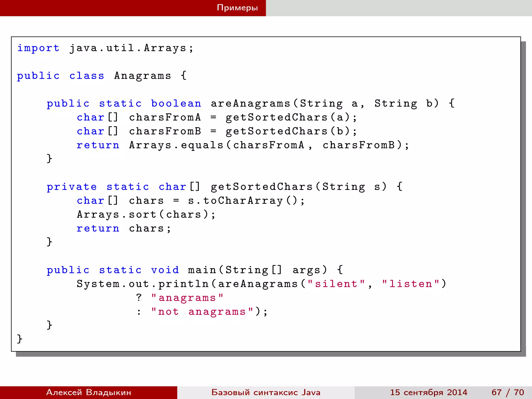Screen dimensions: 532x399
Task: Click the string literal "not anagrams"
Action: (202, 312)
